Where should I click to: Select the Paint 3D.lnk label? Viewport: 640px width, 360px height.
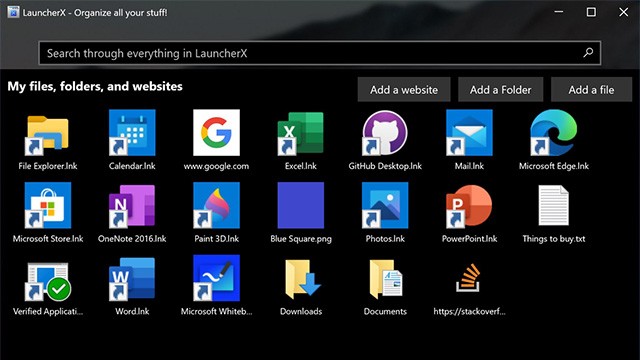click(x=216, y=239)
